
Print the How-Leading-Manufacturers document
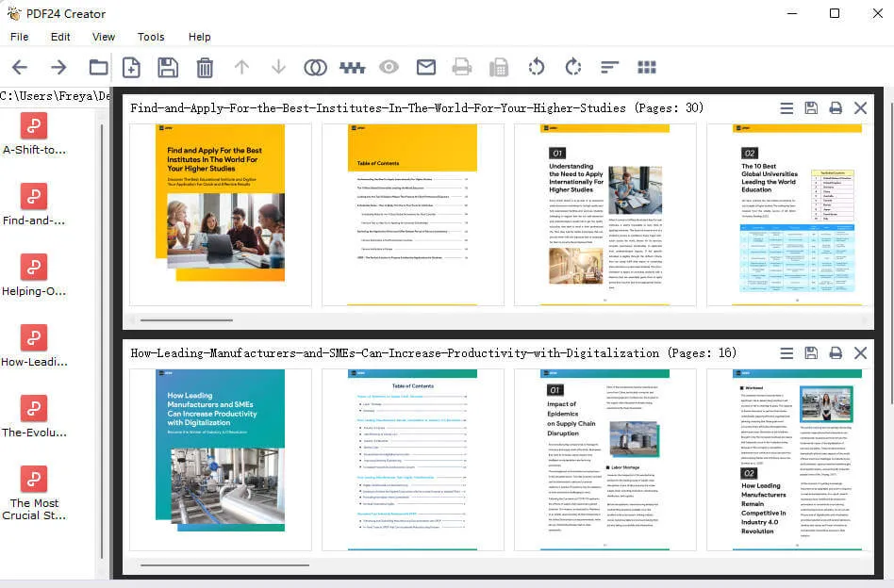836,353
